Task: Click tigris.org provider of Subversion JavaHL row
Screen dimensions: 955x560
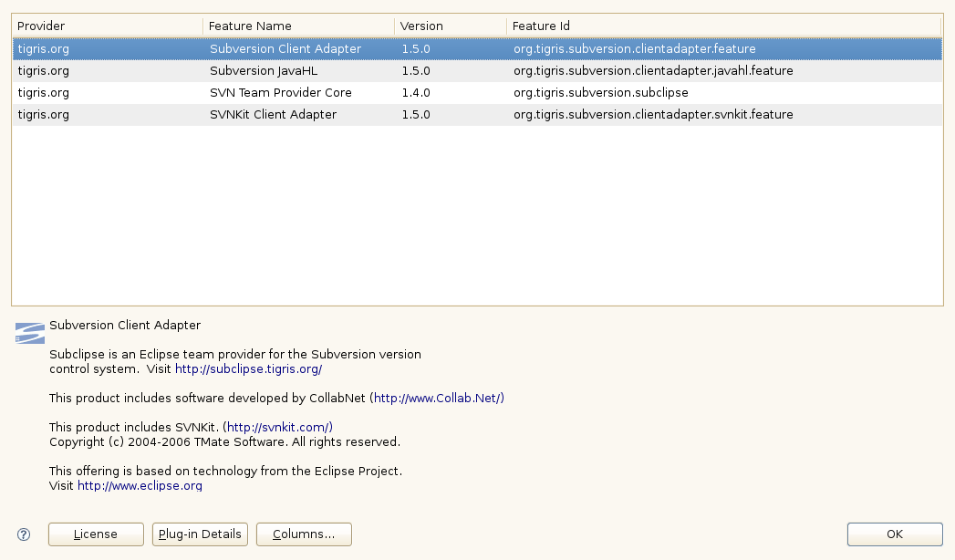Action: coord(43,70)
